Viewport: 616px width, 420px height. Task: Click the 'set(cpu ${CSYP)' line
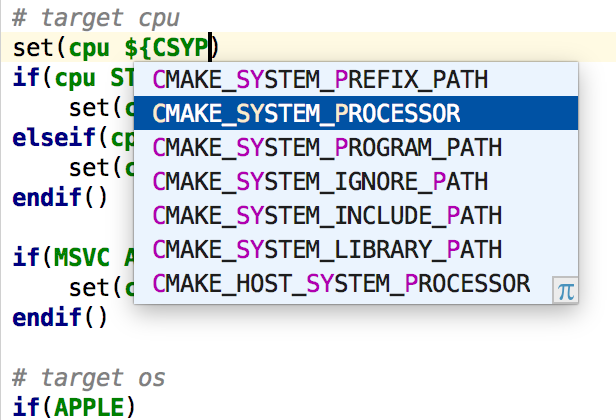coord(116,48)
